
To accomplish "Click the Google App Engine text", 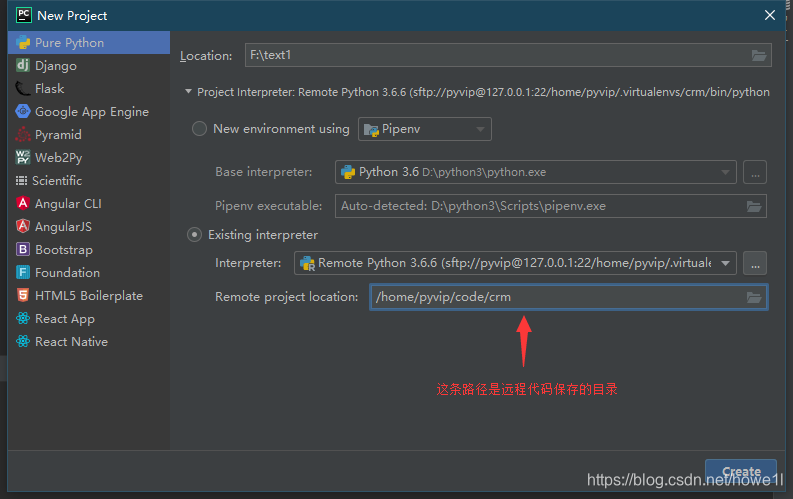I will tap(92, 112).
